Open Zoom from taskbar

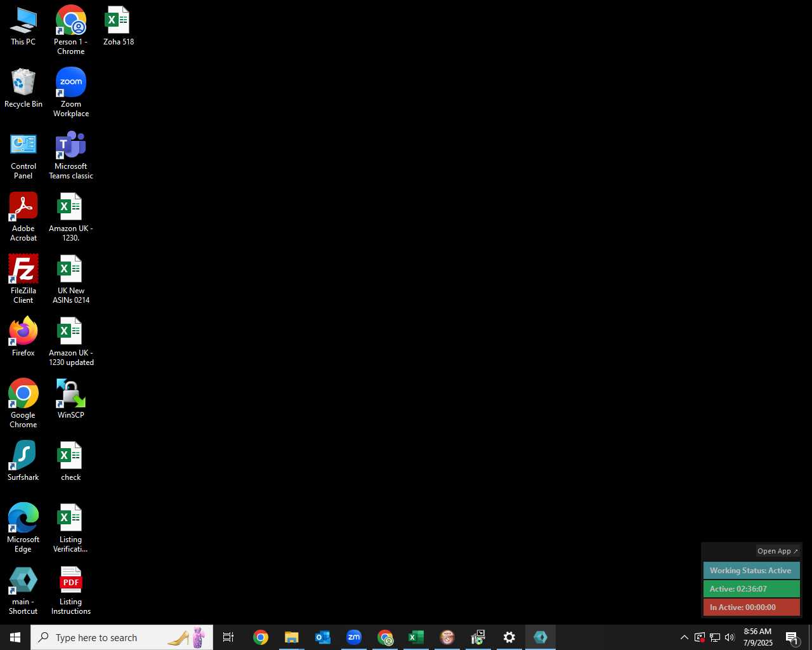(354, 637)
